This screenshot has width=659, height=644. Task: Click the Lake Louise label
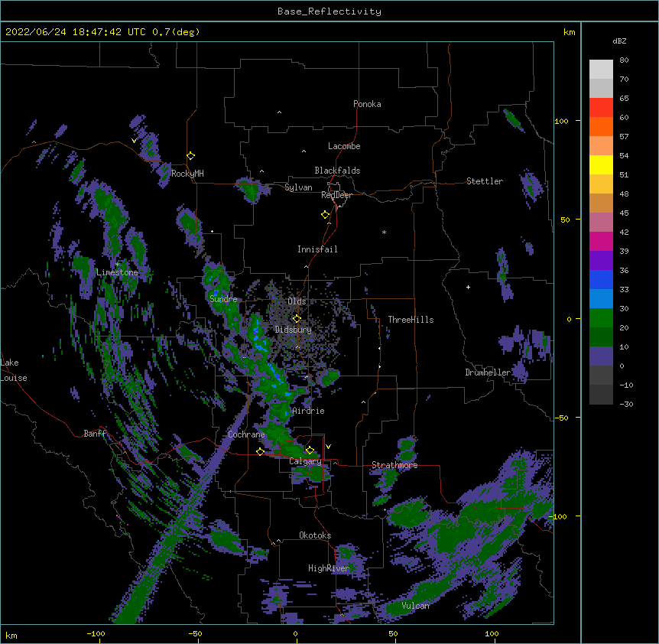[14, 370]
